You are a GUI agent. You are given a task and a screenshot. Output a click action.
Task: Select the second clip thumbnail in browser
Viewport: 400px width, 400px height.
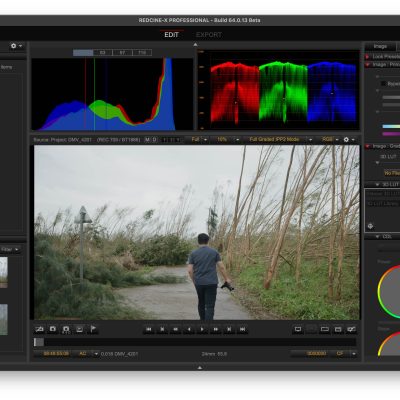click(4, 320)
